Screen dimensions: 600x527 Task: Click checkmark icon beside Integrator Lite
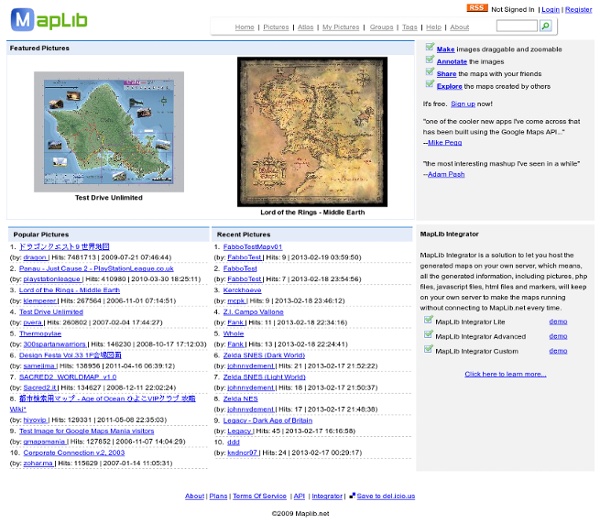coord(428,319)
